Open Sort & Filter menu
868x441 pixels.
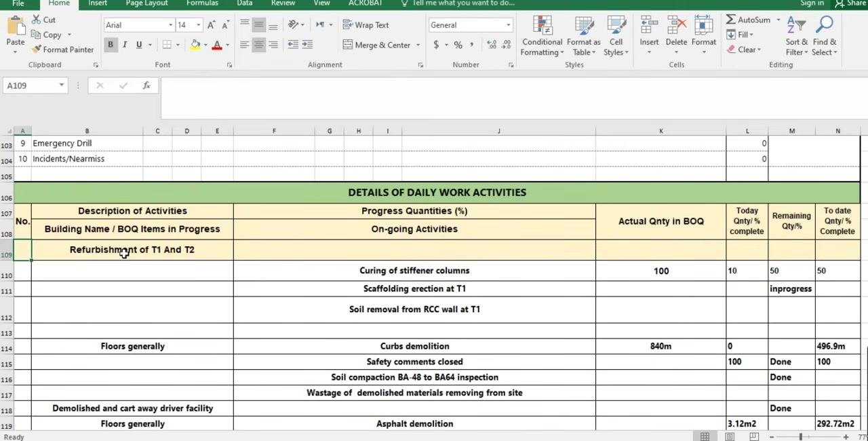click(796, 36)
